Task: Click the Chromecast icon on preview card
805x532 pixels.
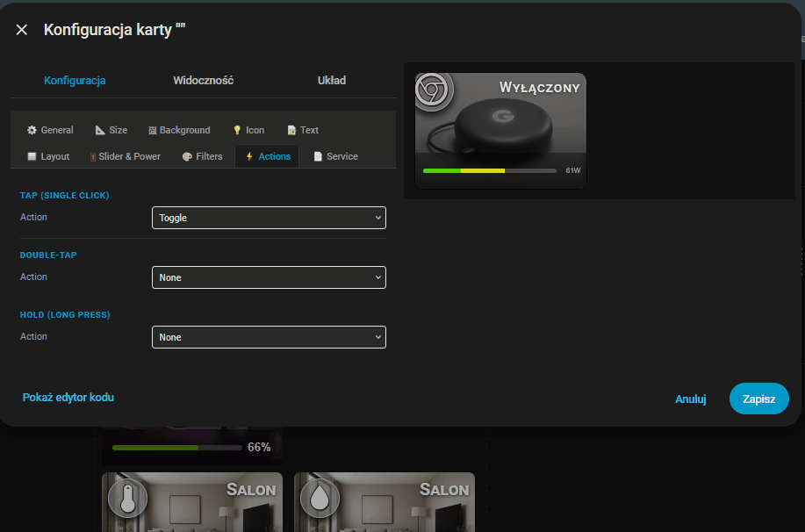Action: 434,91
